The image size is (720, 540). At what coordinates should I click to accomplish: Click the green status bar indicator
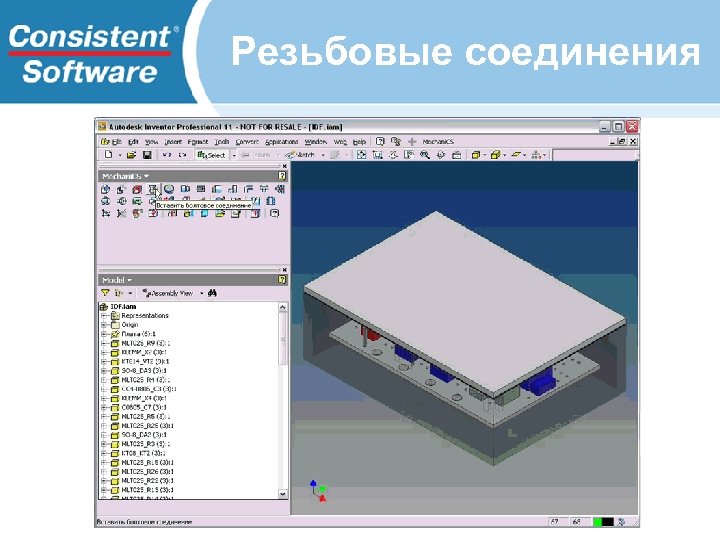click(597, 522)
